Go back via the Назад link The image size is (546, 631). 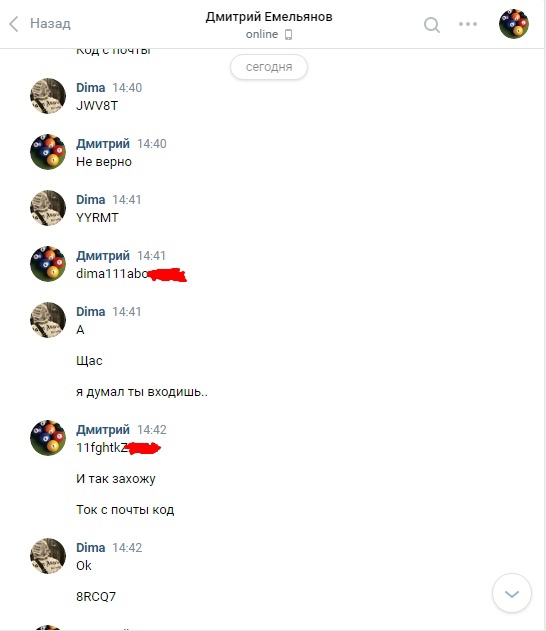(50, 23)
